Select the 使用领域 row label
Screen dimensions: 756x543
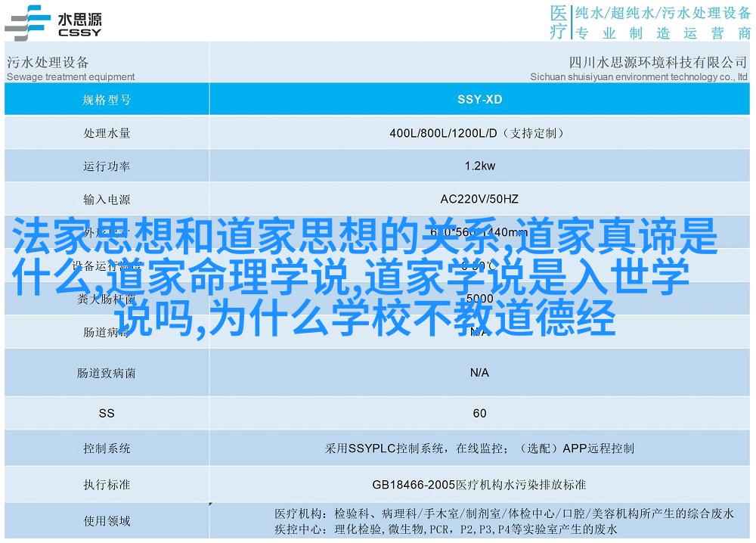[107, 521]
